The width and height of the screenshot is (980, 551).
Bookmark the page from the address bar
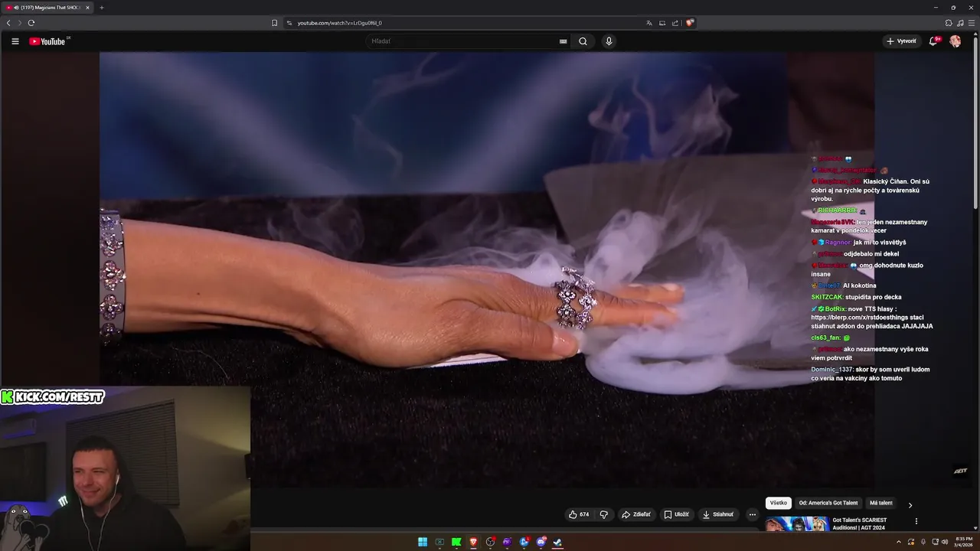[x=274, y=23]
